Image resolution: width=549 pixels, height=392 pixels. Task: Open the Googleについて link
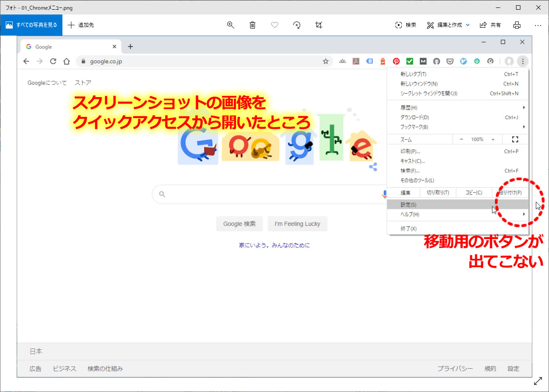tap(47, 83)
